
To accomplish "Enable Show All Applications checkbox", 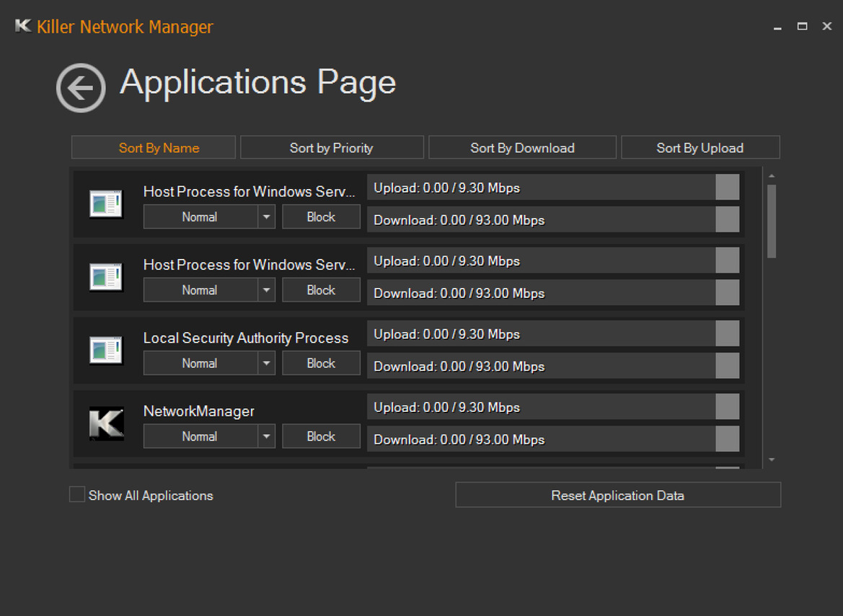I will (77, 494).
